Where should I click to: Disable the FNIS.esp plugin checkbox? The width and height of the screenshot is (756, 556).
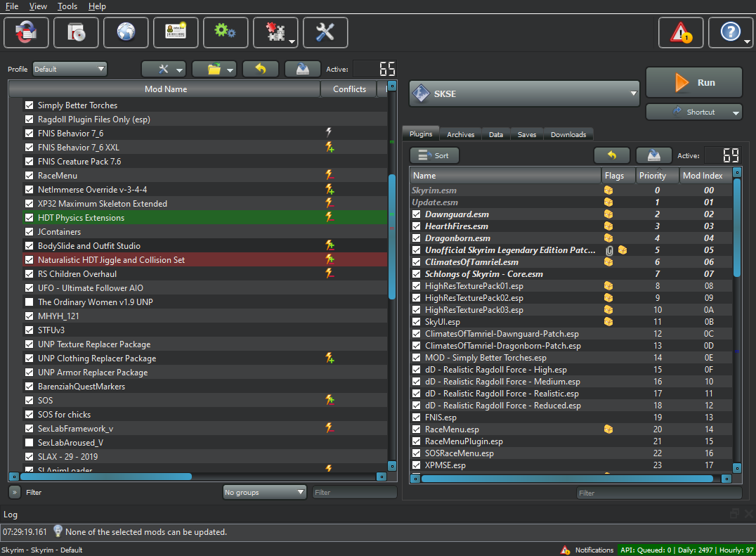point(416,417)
